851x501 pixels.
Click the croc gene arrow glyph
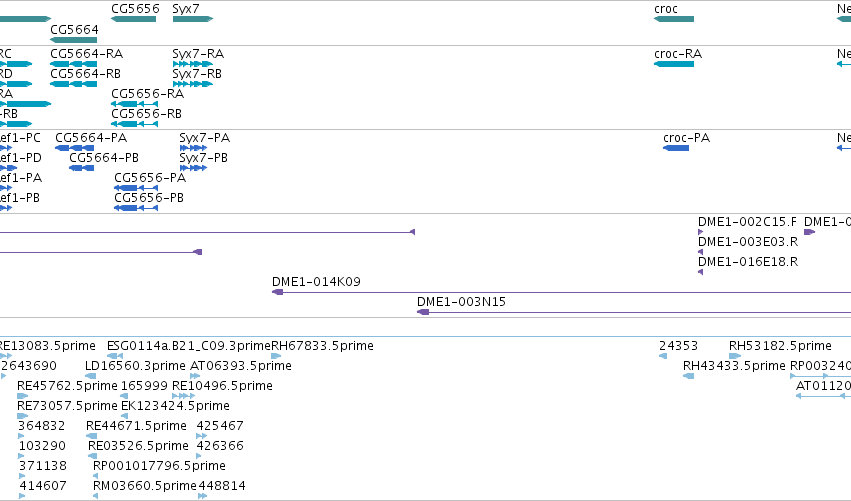pos(674,19)
